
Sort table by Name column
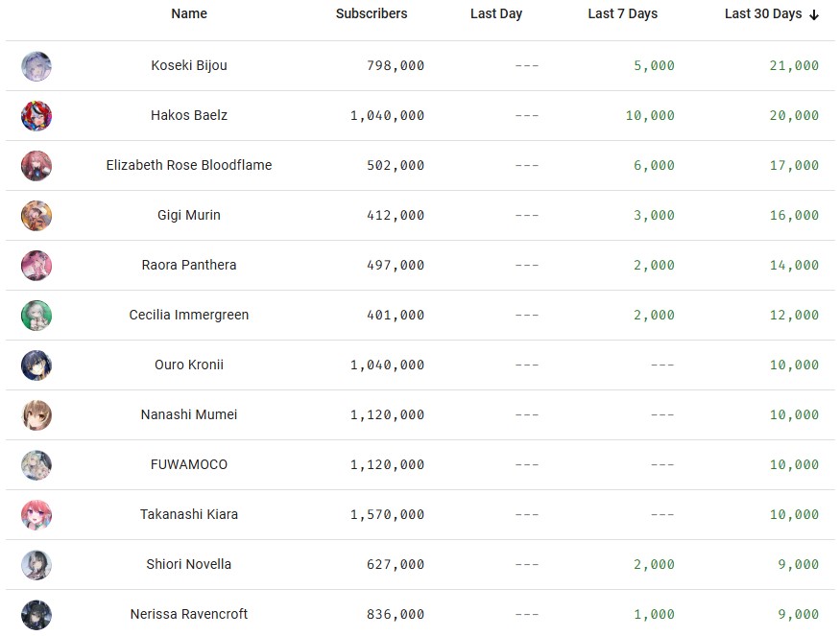click(189, 13)
